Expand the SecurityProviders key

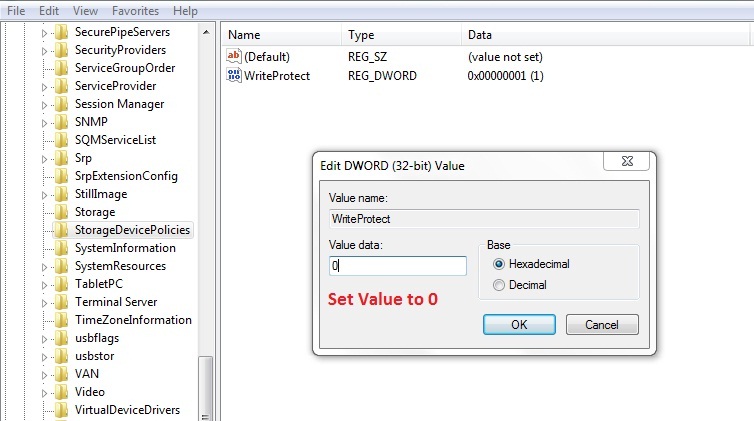coord(44,51)
